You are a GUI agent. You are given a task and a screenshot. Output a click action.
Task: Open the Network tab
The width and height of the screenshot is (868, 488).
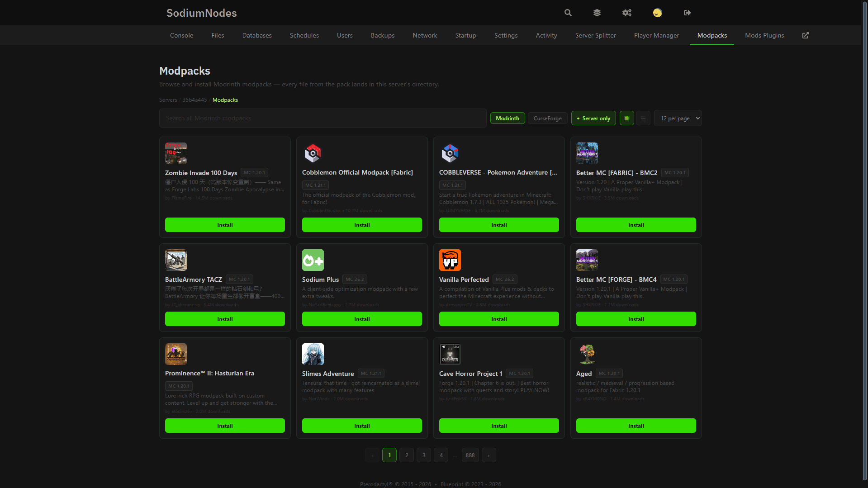tap(425, 35)
